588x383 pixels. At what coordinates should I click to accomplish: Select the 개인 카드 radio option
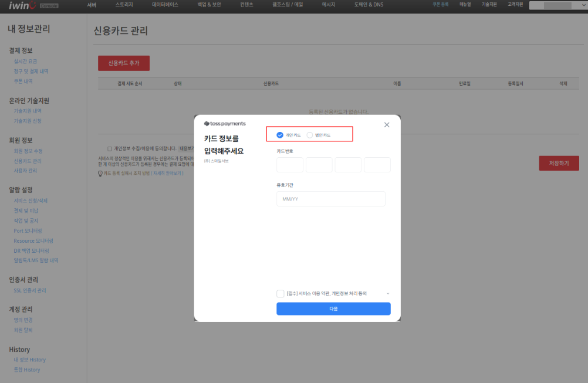[x=280, y=135]
